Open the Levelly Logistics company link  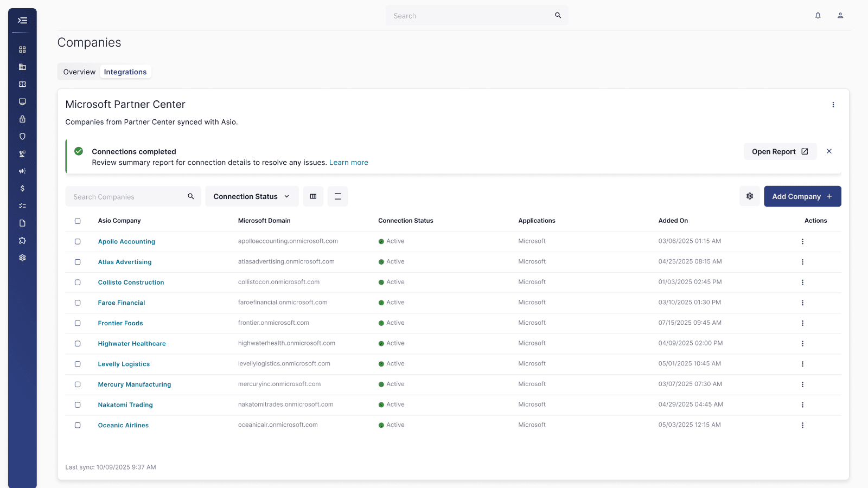(124, 364)
